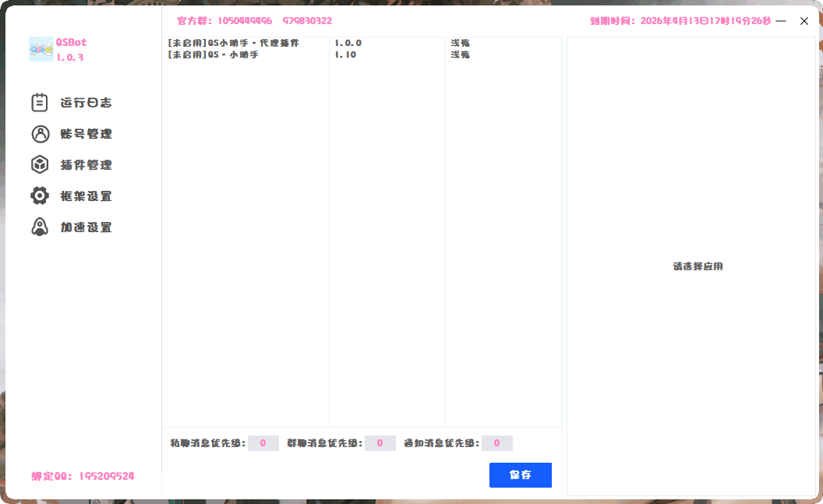Click the official group number 979830322
The height and width of the screenshot is (504, 823).
click(x=307, y=21)
